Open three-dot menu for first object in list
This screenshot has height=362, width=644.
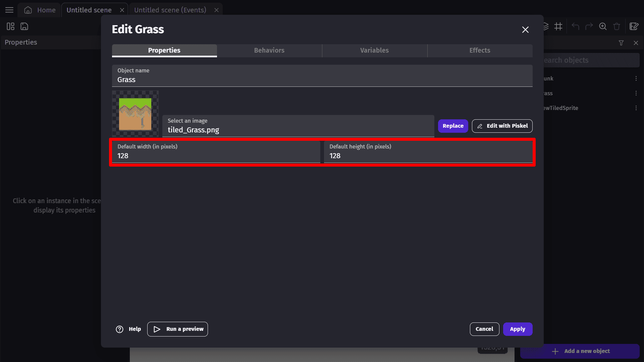click(636, 78)
